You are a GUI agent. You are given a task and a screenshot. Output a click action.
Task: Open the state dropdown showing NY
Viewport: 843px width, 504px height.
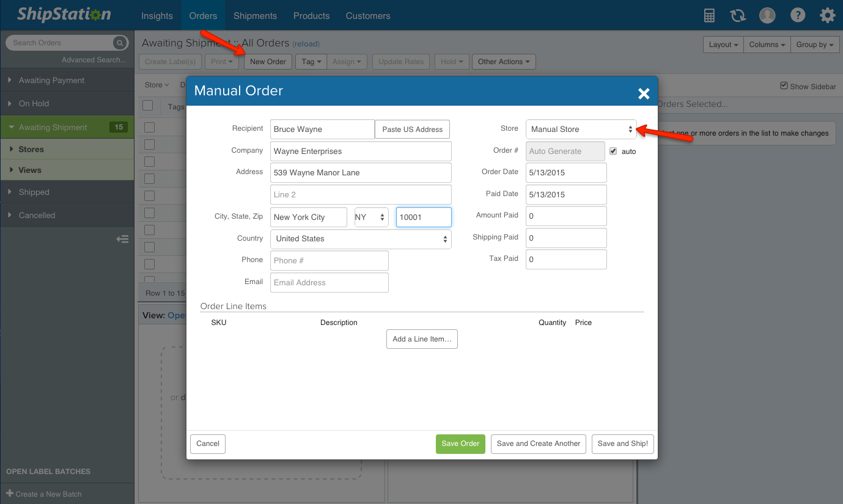point(371,217)
